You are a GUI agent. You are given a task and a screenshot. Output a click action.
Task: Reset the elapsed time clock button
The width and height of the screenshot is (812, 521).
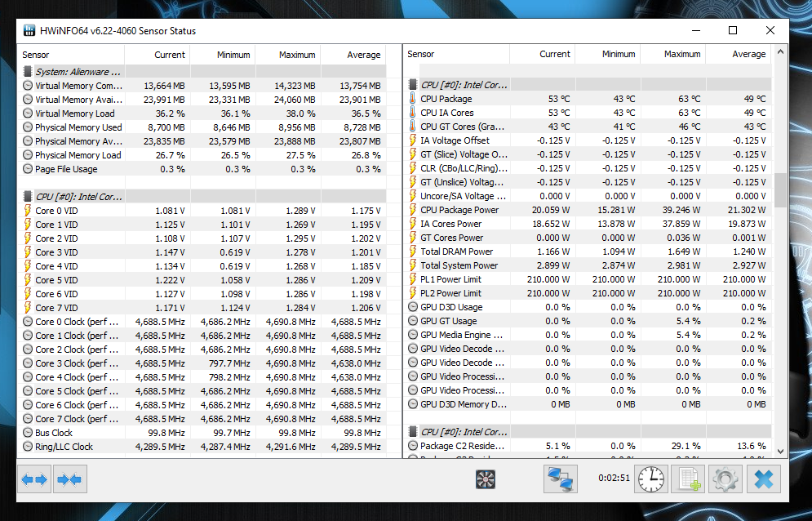point(651,479)
